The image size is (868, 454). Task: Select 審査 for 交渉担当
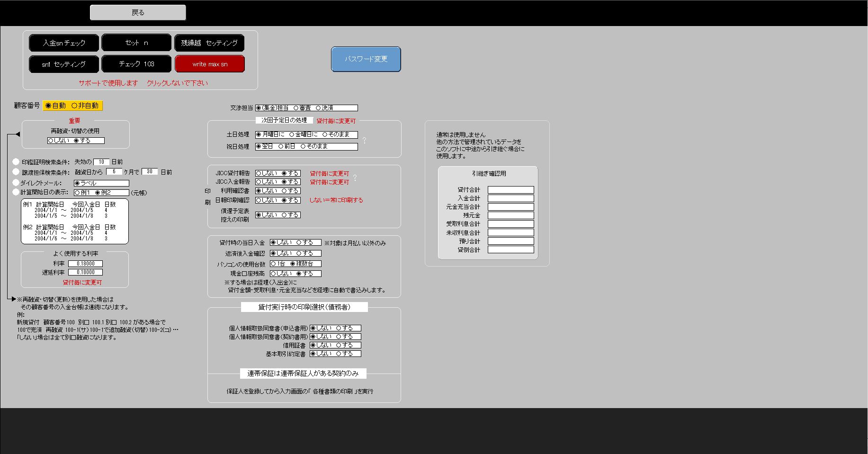[x=302, y=108]
